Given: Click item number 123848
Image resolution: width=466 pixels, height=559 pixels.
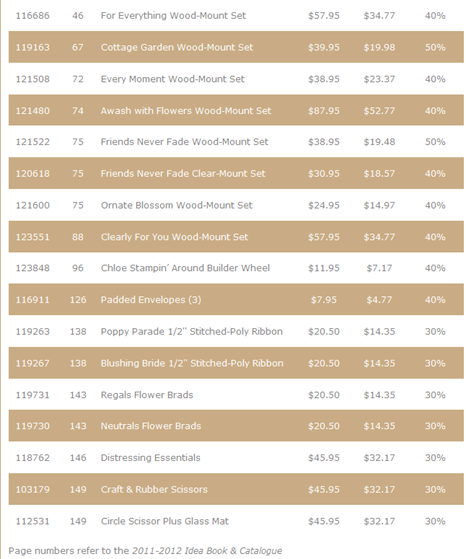Looking at the screenshot, I should [32, 268].
